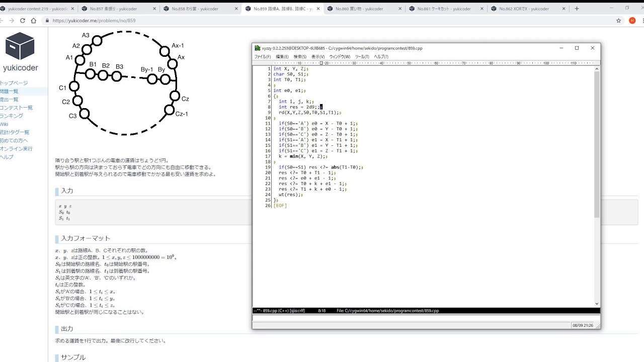644x362 pixels.
Task: Open コンテスト一覧 in the sidebar
Action: (16, 108)
